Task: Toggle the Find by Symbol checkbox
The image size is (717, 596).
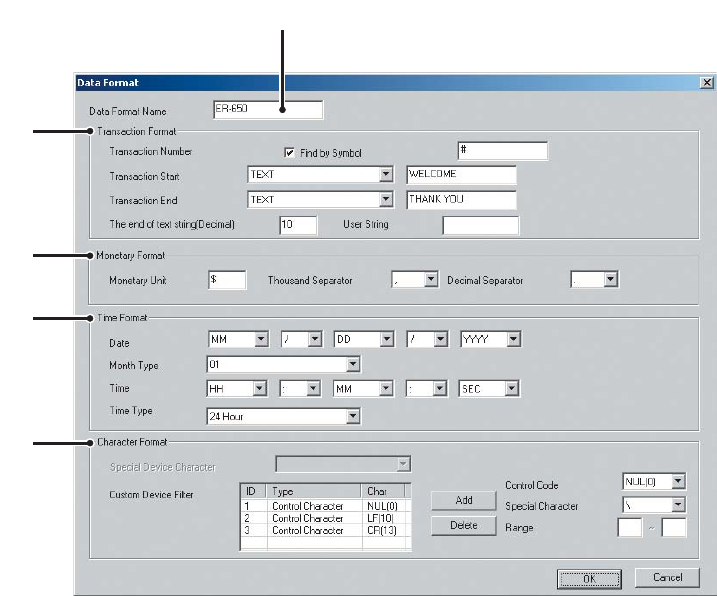Action: (289, 153)
